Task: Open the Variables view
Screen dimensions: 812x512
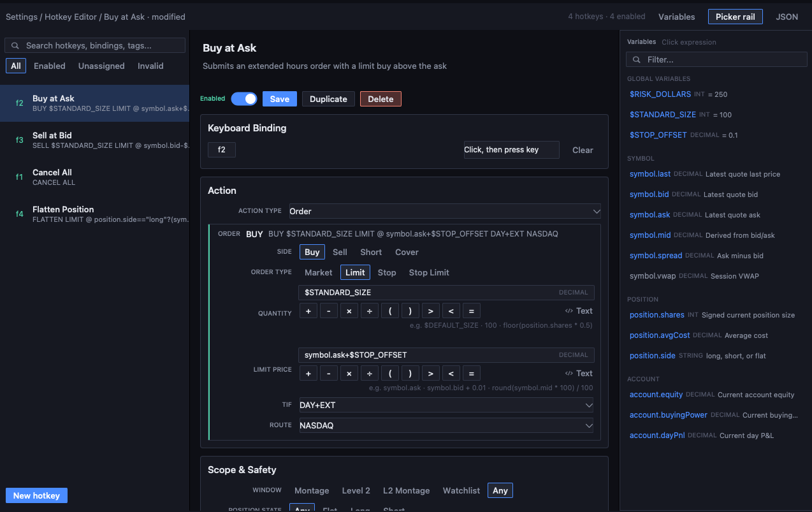Action: click(676, 17)
